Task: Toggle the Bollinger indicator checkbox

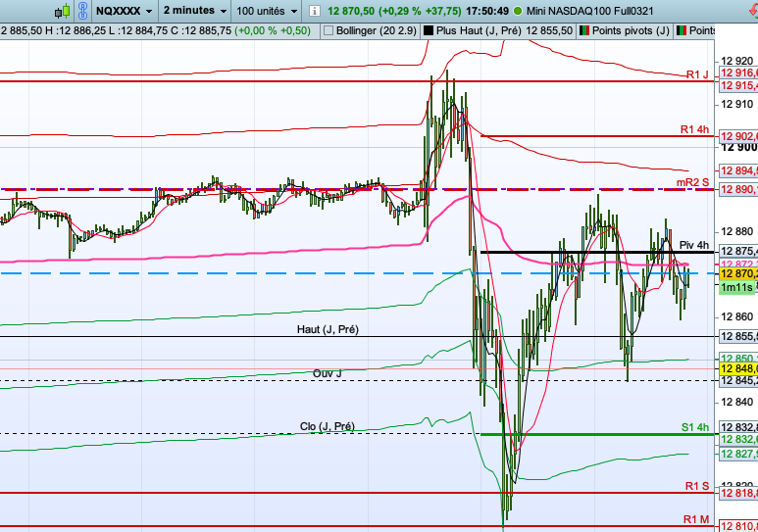Action: click(328, 31)
